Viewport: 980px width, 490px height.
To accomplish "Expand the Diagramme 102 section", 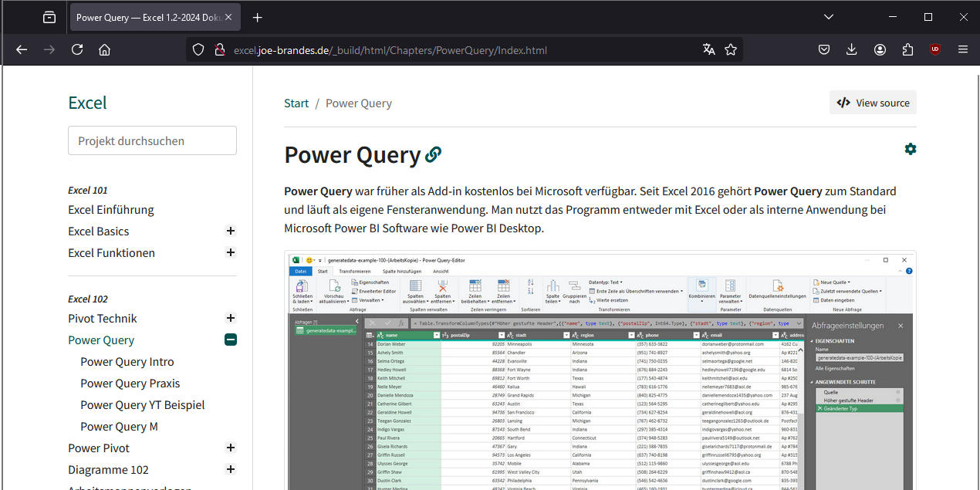I will coord(230,469).
